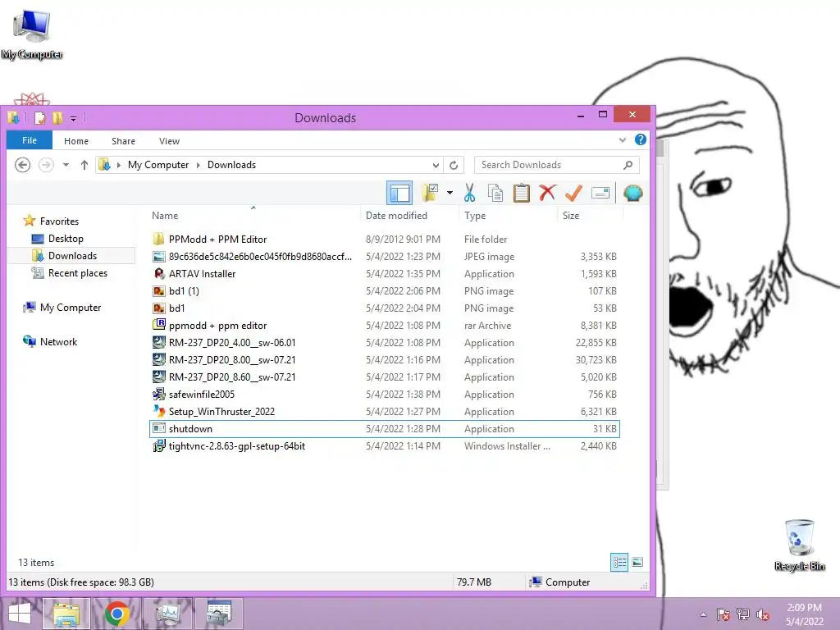Go back with the Back arrow
840x630 pixels.
(22, 164)
